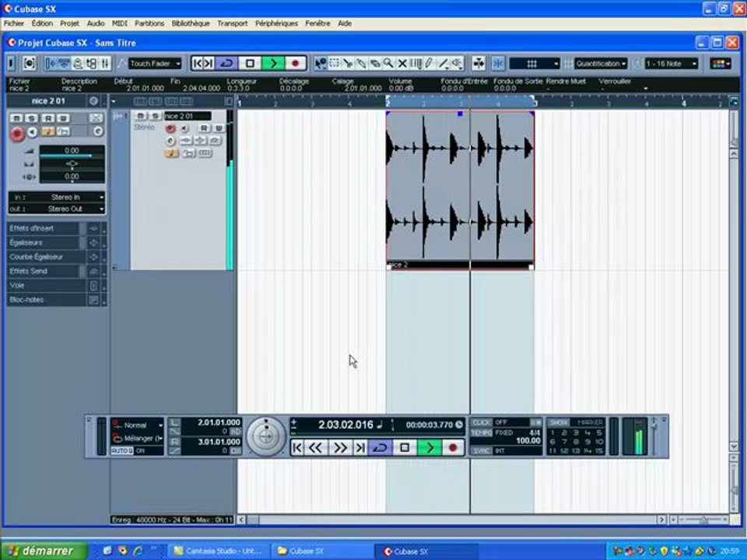Click Fast Forward on the transport panel
This screenshot has height=560, width=747.
click(x=340, y=448)
